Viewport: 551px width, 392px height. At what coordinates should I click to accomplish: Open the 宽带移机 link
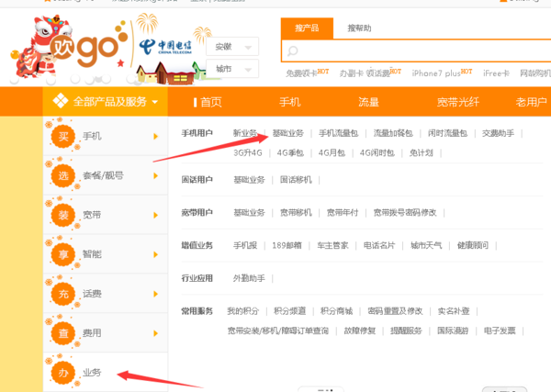coord(296,212)
